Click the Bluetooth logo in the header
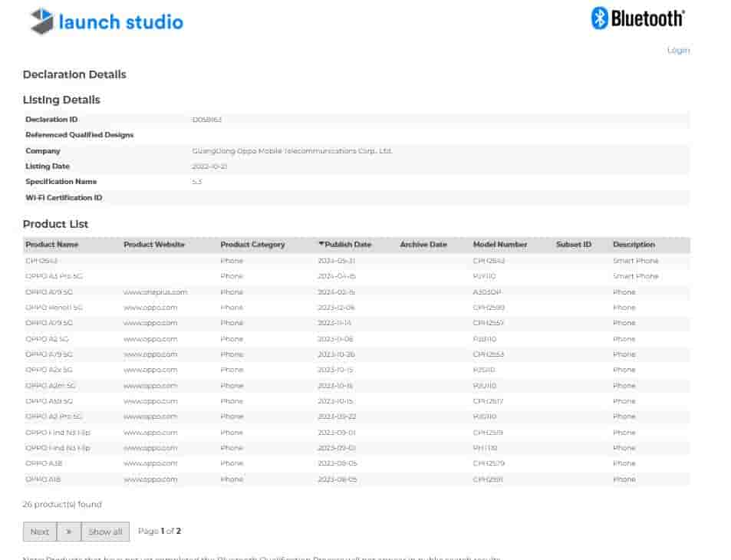Screen dimensions: 731x560 pos(637,18)
